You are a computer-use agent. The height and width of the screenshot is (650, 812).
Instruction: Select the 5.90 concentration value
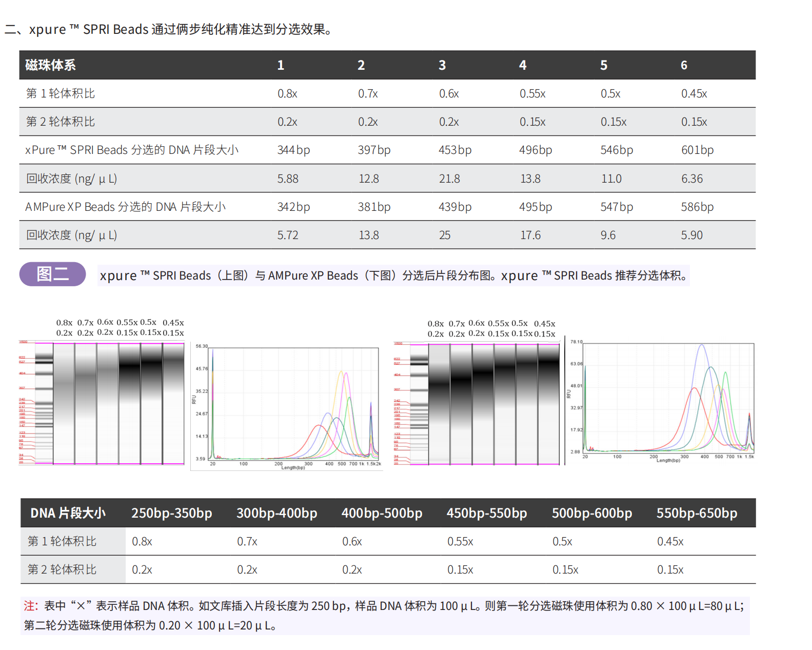coord(692,235)
